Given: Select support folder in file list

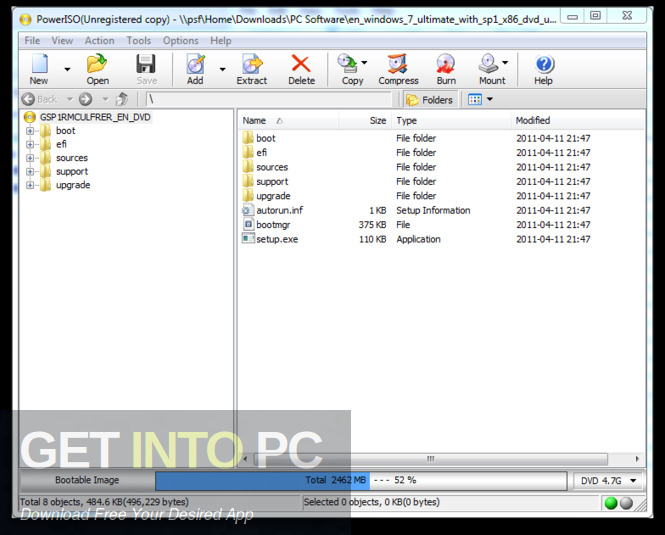Looking at the screenshot, I should pyautogui.click(x=272, y=182).
